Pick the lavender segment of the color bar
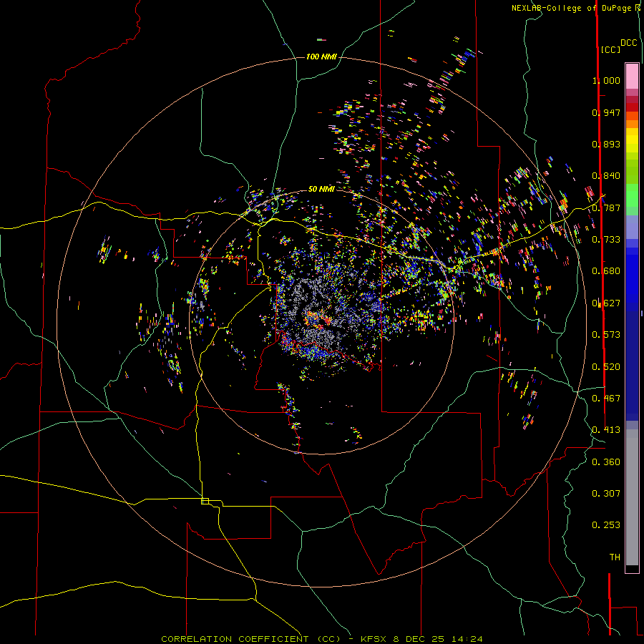The width and height of the screenshot is (644, 644). click(632, 227)
